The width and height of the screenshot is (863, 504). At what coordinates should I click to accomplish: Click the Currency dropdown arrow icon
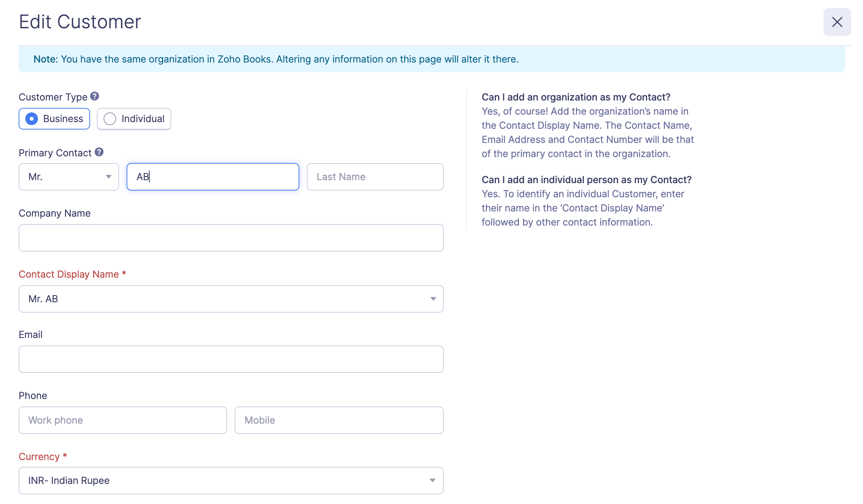(432, 481)
